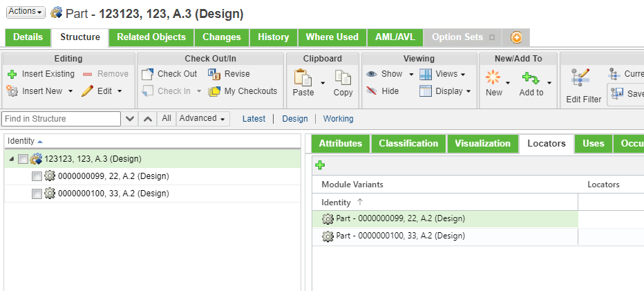Click green add icon under Attributes tab
644x291 pixels.
coord(319,165)
